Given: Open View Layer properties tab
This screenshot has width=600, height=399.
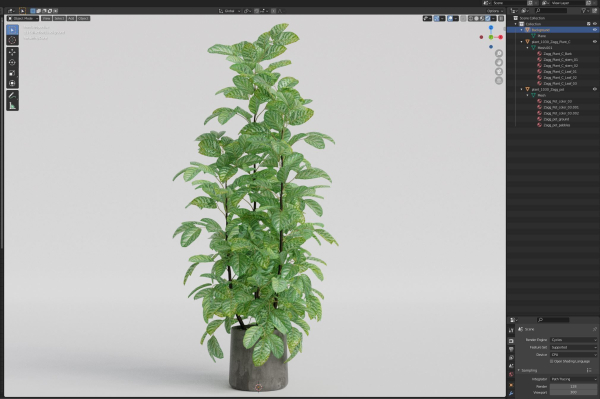Looking at the screenshot, I should point(511,358).
